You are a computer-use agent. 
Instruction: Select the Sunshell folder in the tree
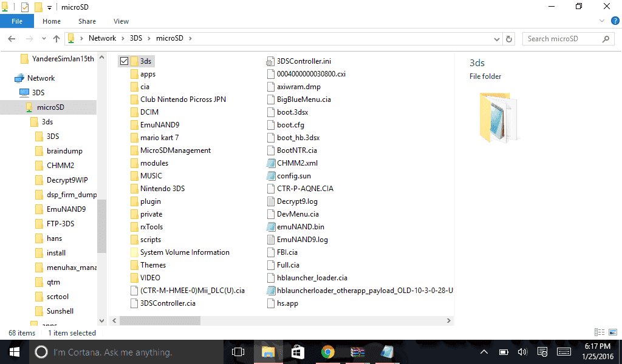pyautogui.click(x=60, y=311)
